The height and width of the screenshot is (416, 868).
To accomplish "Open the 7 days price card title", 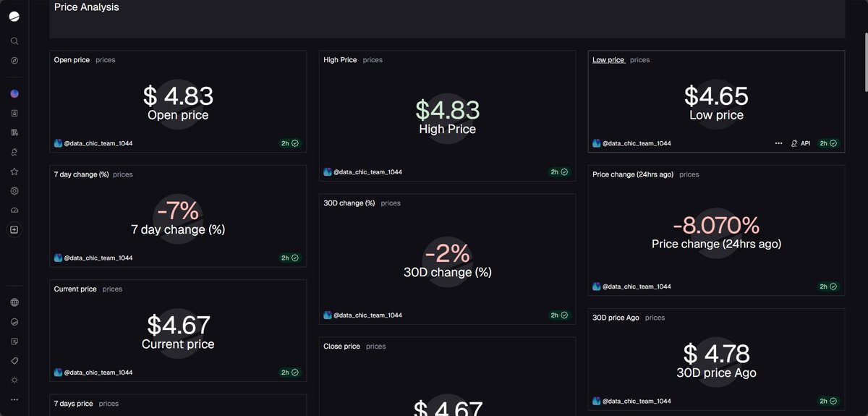I will point(73,404).
